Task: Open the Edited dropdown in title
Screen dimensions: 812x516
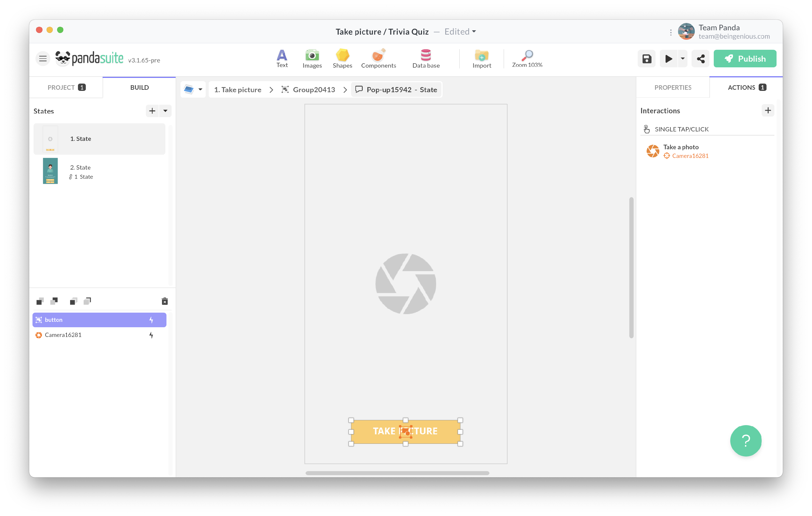Action: (x=460, y=32)
